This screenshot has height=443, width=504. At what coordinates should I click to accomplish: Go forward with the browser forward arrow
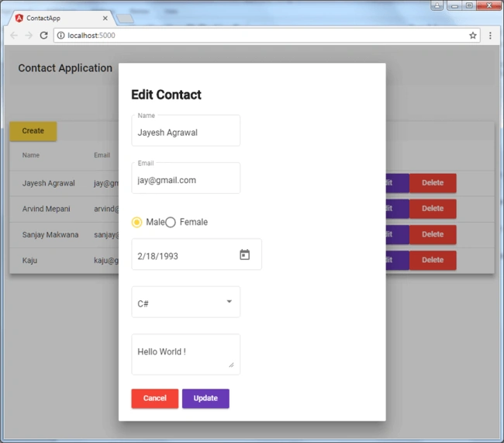[x=29, y=36]
